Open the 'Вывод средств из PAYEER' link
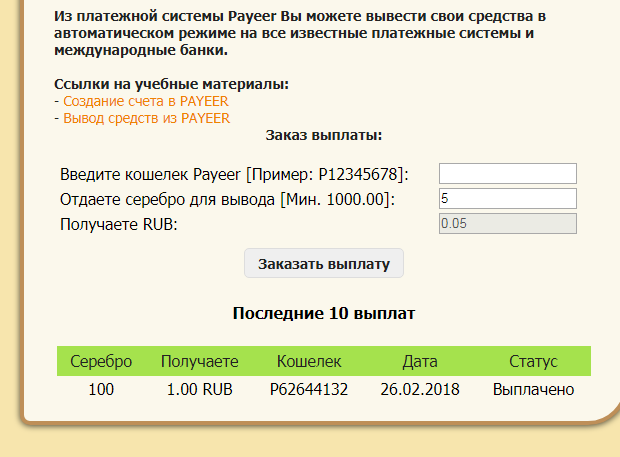The height and width of the screenshot is (457, 620). point(146,118)
